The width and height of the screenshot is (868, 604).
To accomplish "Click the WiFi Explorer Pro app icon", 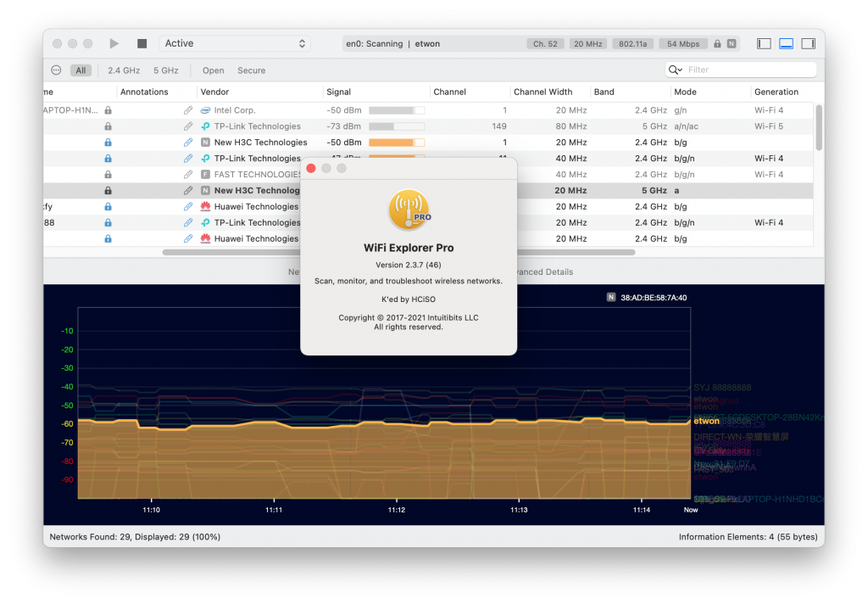I will (409, 210).
